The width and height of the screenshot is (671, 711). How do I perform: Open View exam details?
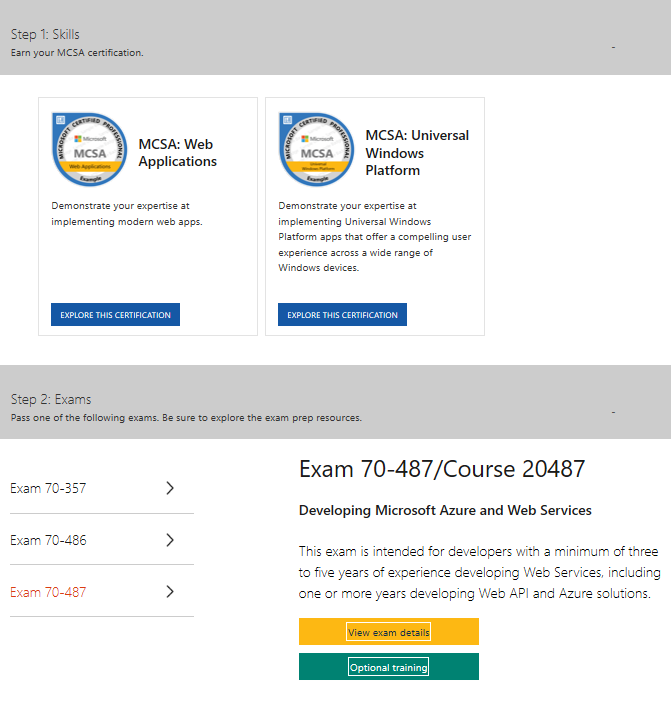[389, 632]
